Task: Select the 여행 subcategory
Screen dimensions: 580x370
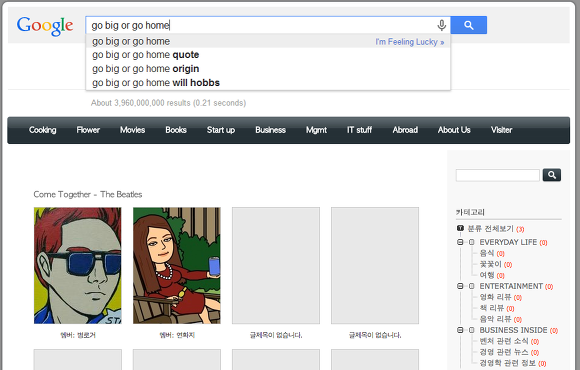Action: click(x=487, y=275)
